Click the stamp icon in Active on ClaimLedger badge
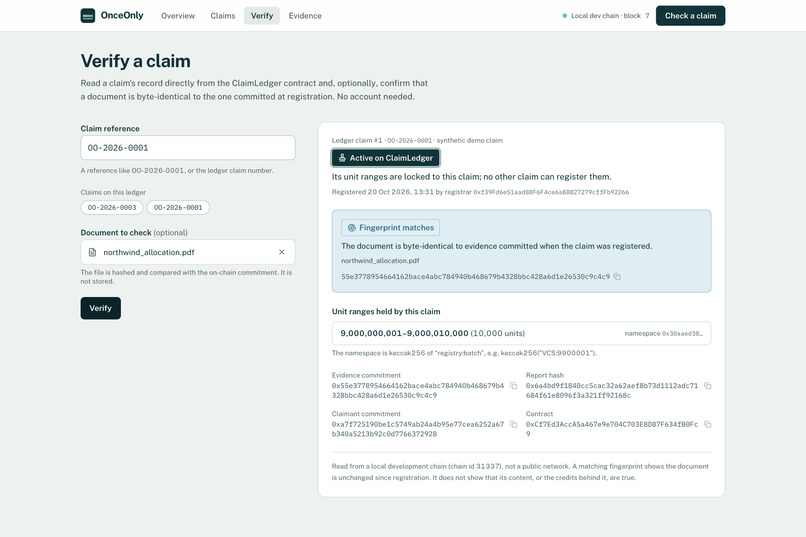 point(342,158)
